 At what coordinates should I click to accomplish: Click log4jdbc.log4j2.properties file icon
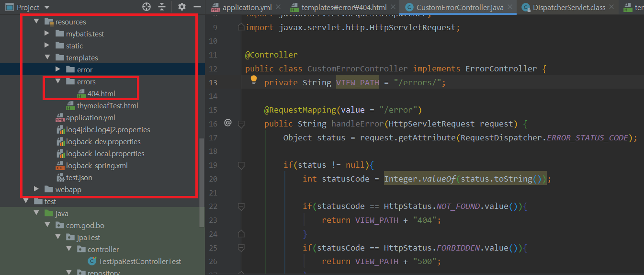click(x=60, y=129)
